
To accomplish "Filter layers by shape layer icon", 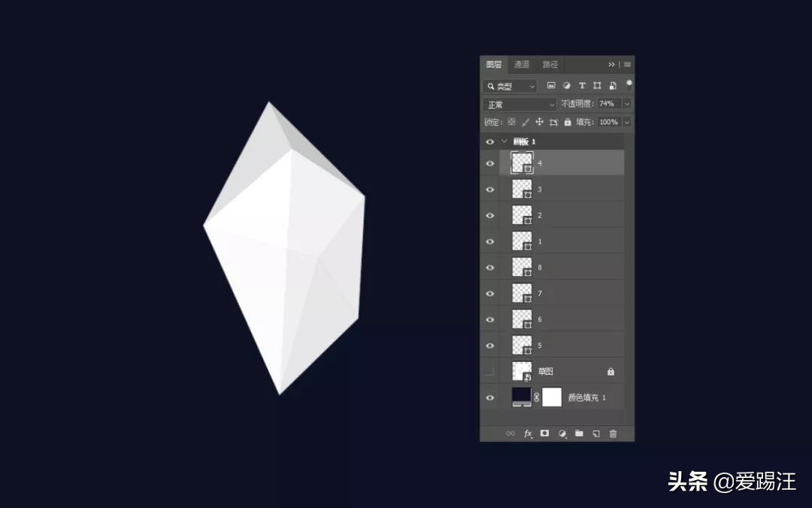I will pos(597,86).
